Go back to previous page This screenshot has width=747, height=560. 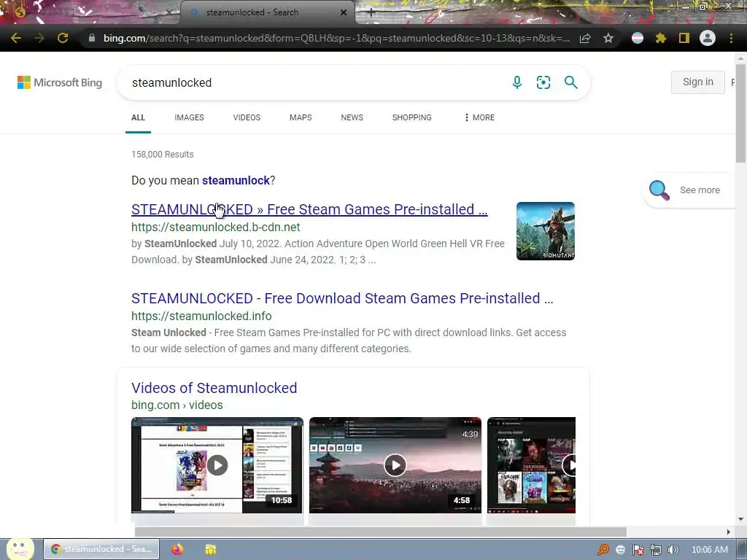(x=16, y=38)
